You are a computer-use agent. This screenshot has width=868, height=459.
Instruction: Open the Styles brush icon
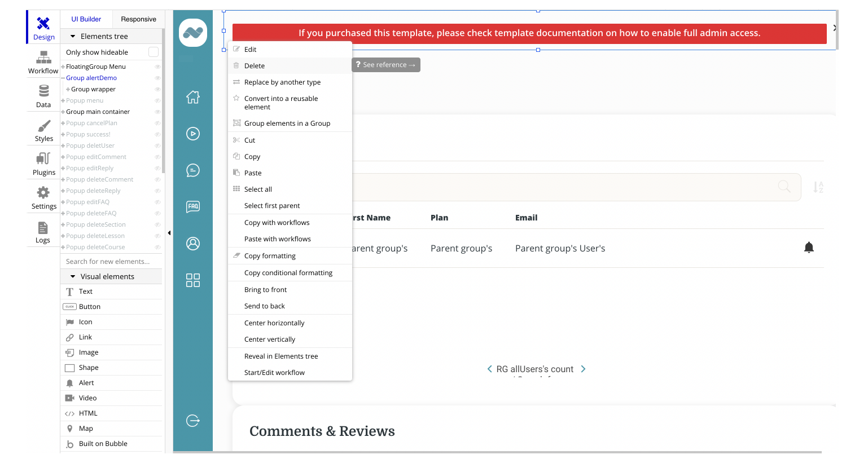tap(43, 125)
